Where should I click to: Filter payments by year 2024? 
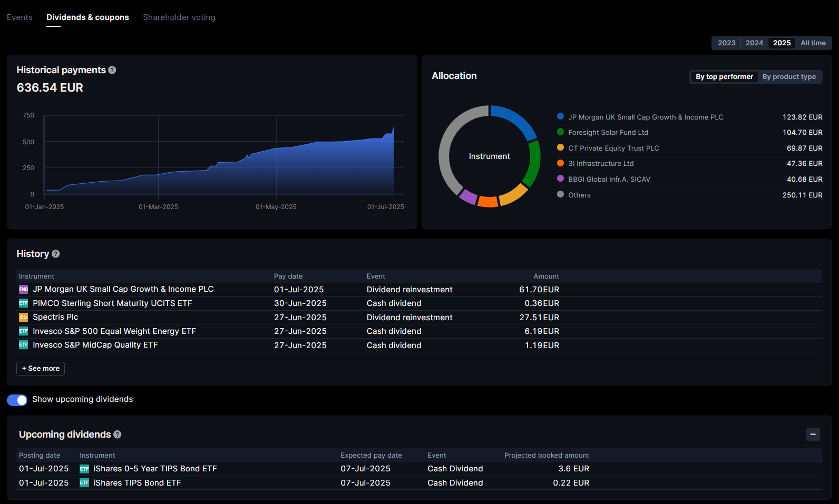(754, 43)
